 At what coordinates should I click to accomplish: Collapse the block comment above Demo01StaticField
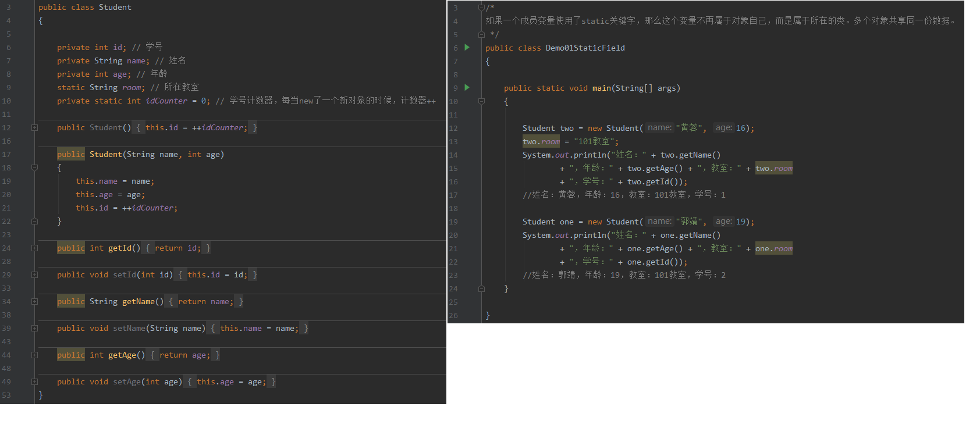481,8
